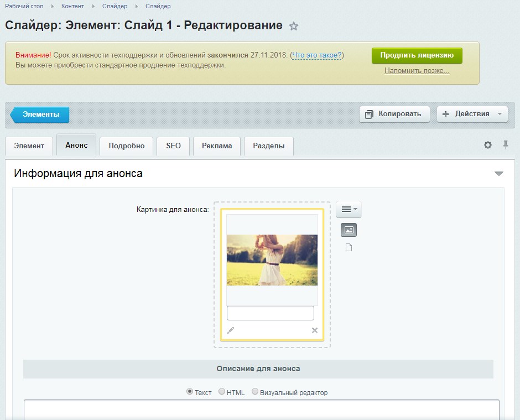Click the favorites star icon beside title
This screenshot has height=420, width=520.
point(294,26)
